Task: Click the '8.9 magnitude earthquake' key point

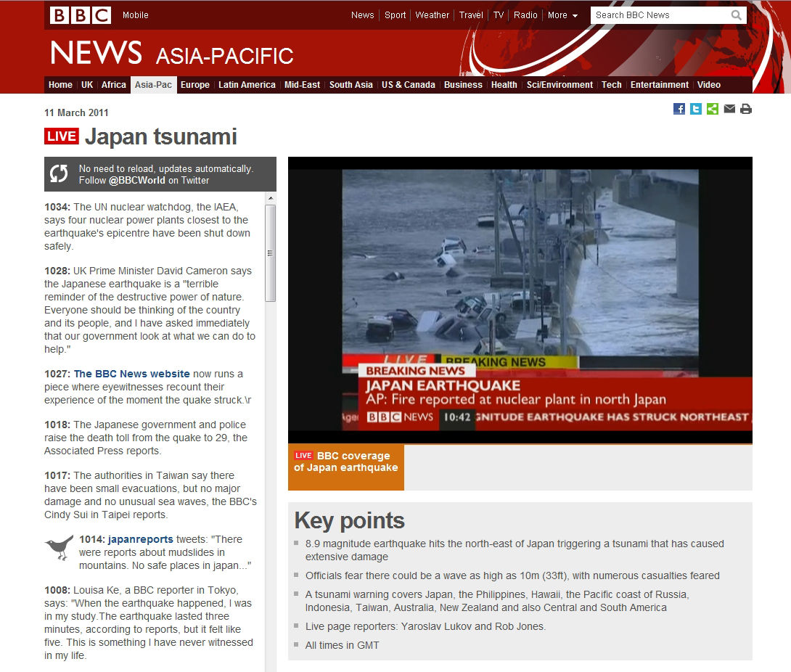Action: [x=515, y=550]
